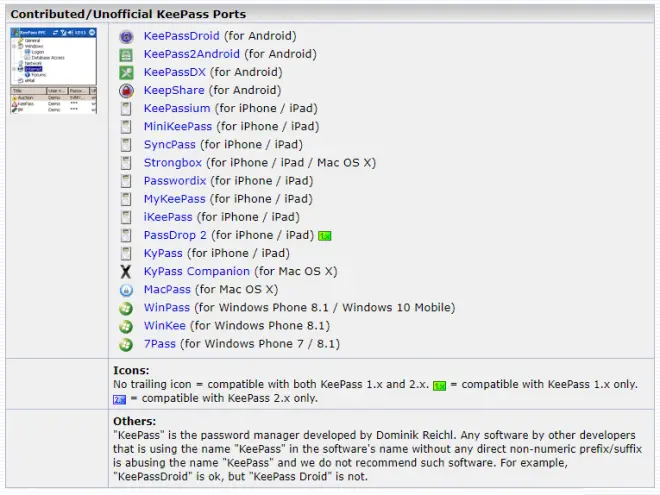660x495 pixels.
Task: Click the blue 2.x icon in Icons legend
Action: pyautogui.click(x=120, y=399)
